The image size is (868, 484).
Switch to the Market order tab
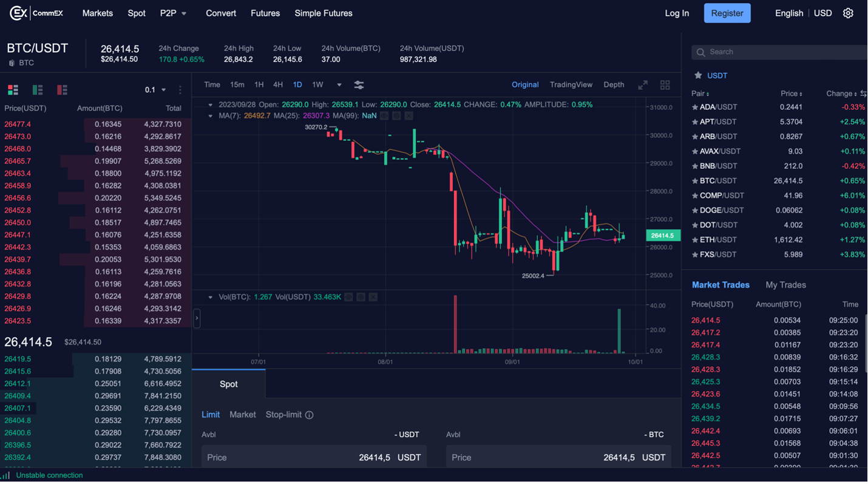pos(242,415)
